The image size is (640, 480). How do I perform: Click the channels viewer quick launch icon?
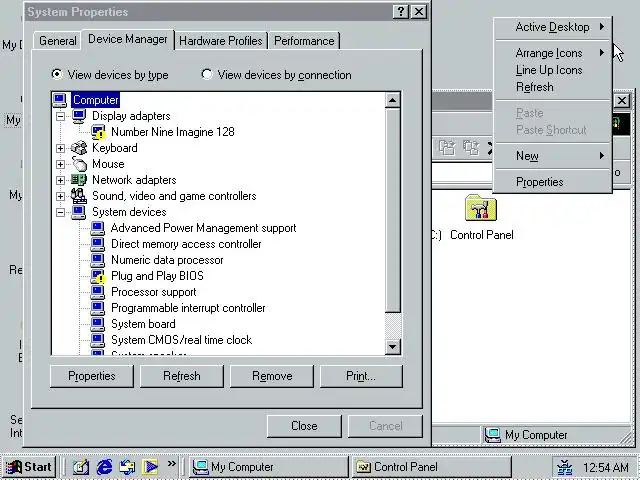pos(150,467)
